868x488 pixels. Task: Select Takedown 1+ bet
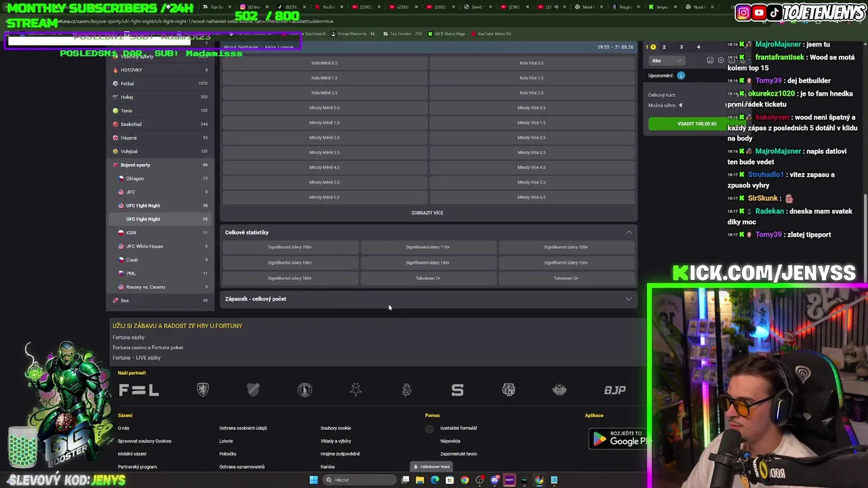(428, 279)
